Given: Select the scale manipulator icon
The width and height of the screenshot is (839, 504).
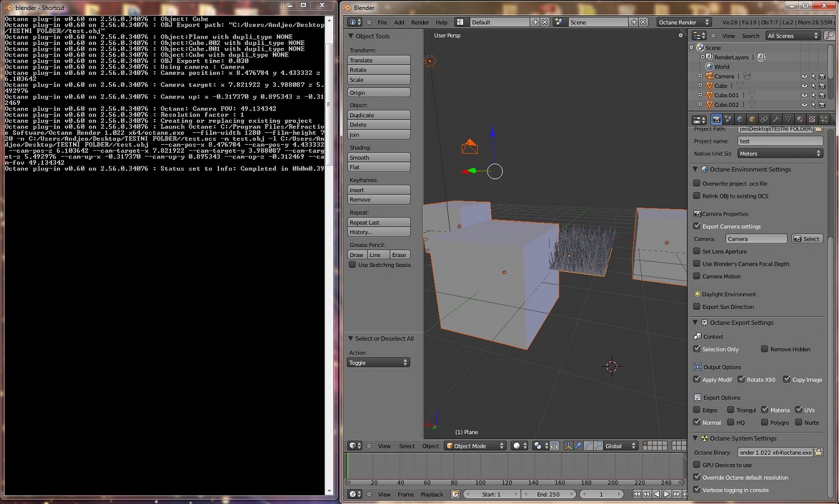Looking at the screenshot, I should (x=598, y=446).
